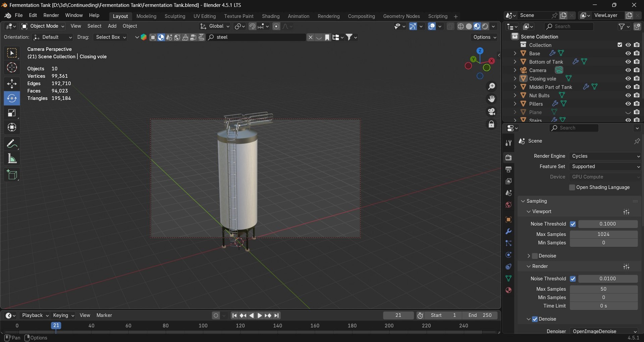Hide Bottom of Tank eye icon
The height and width of the screenshot is (342, 644).
pos(628,62)
